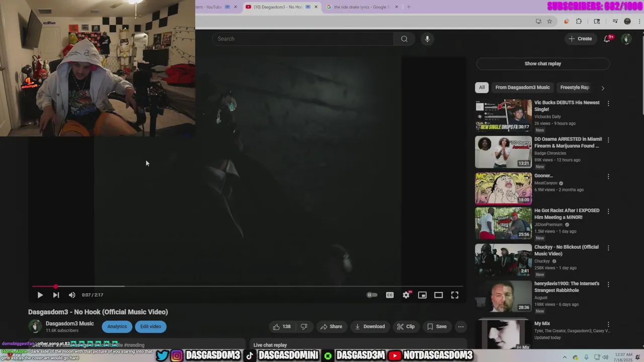Switch to theater mode
Screen dimensions: 644x362
[438, 295]
